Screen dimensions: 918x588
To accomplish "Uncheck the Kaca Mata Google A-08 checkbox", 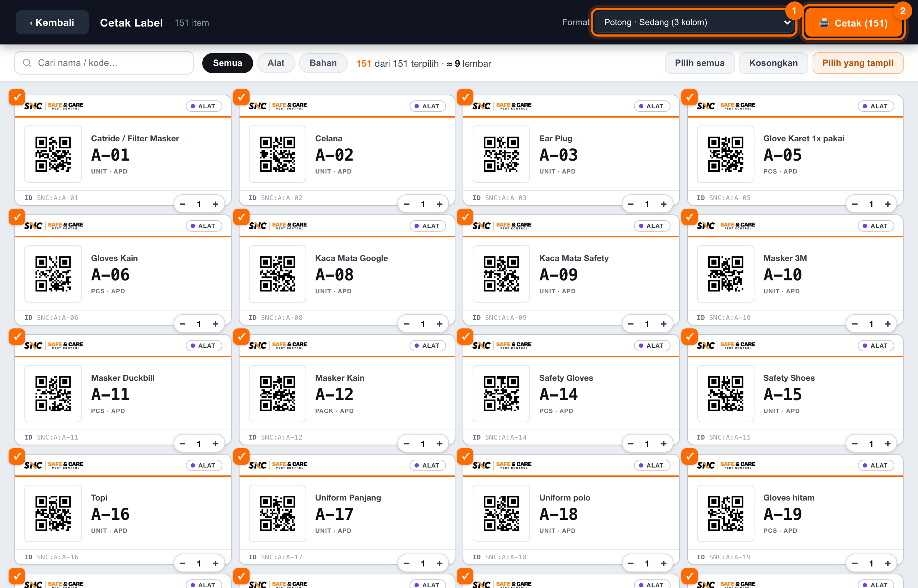I will [x=241, y=217].
